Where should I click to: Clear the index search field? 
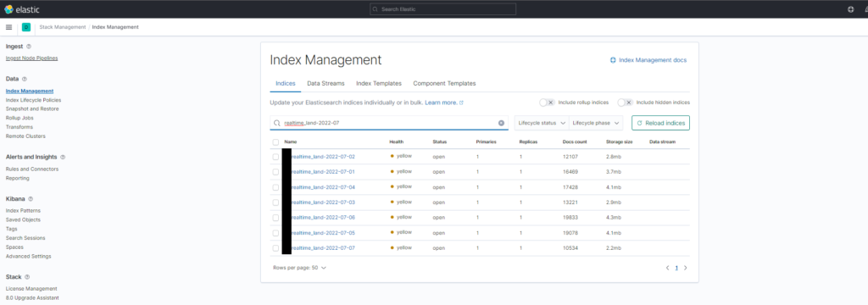point(501,123)
